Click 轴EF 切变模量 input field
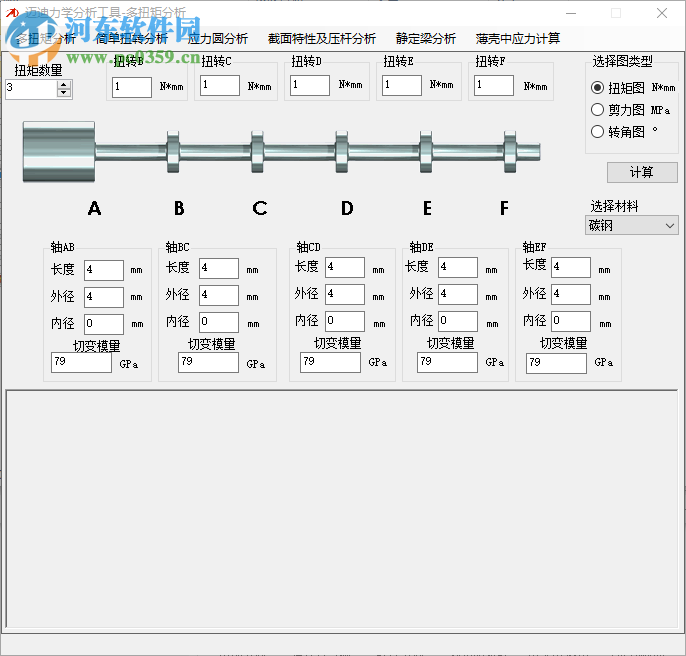Screen dimensions: 686x656 [556, 363]
